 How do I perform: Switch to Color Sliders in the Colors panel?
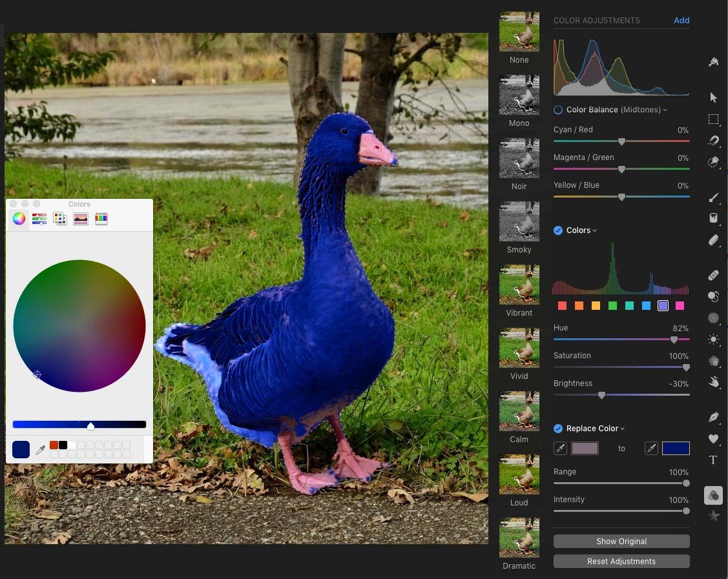[x=39, y=219]
